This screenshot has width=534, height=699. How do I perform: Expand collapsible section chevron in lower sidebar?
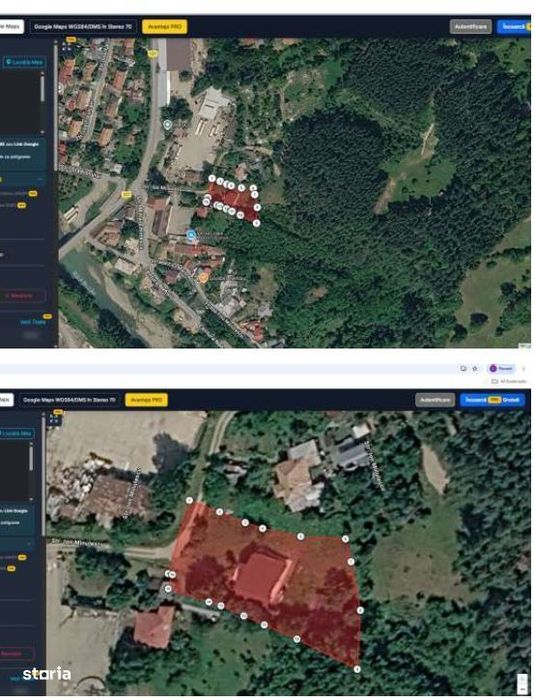[30, 544]
